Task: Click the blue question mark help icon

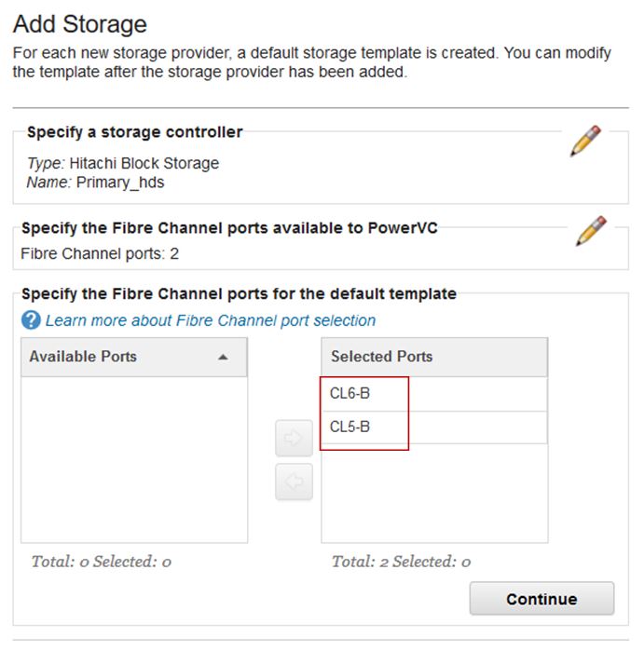Action: (31, 320)
